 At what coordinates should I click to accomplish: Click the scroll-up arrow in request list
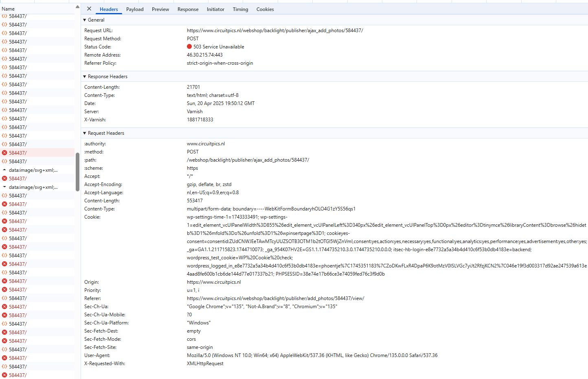click(77, 7)
